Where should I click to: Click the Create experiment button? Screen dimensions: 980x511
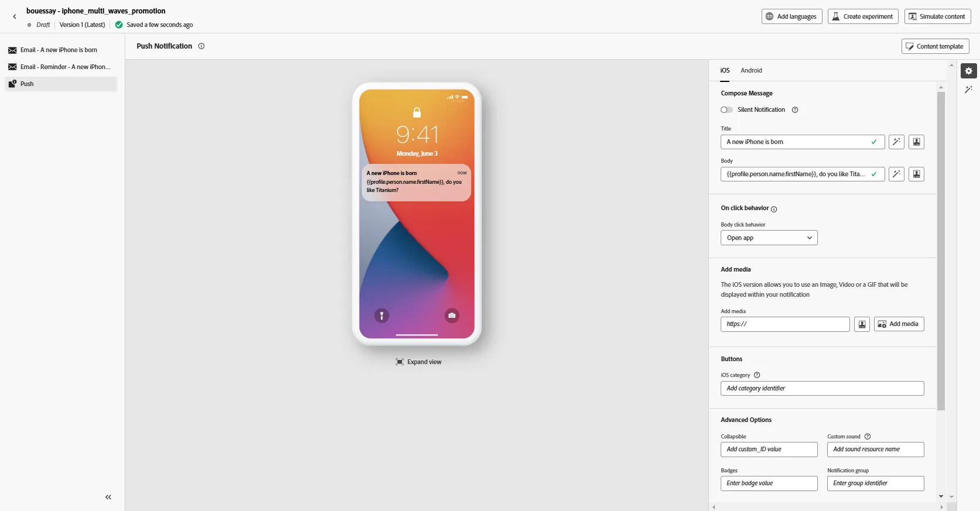863,17
